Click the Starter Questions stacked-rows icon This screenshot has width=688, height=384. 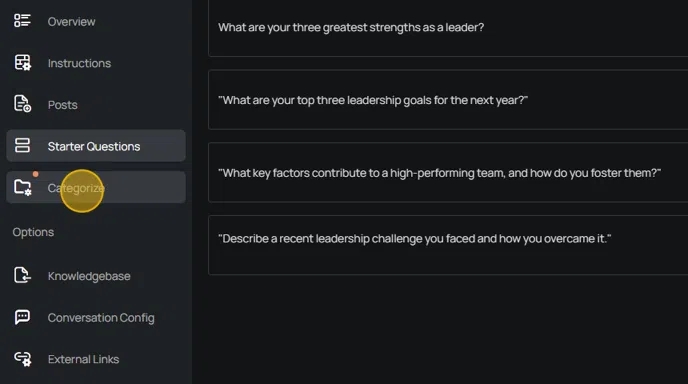22,145
